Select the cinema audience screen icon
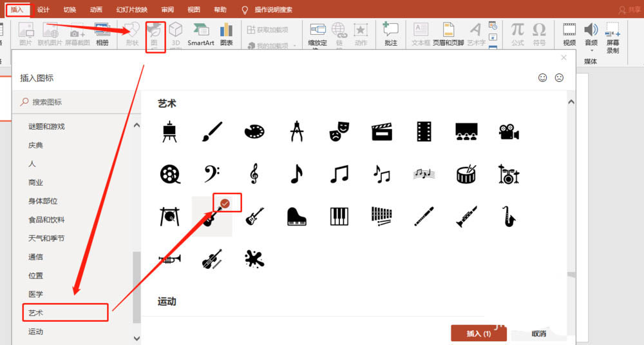This screenshot has height=345, width=644. pos(466,132)
